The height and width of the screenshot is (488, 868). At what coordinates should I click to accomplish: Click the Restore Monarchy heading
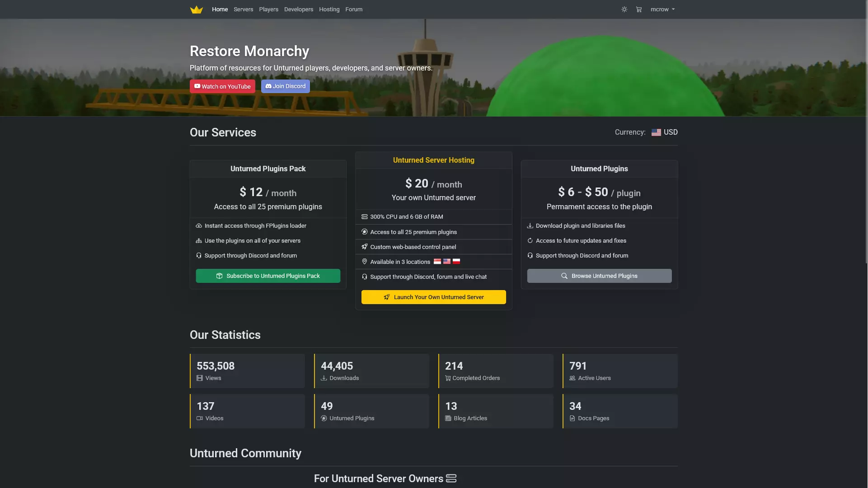point(249,51)
